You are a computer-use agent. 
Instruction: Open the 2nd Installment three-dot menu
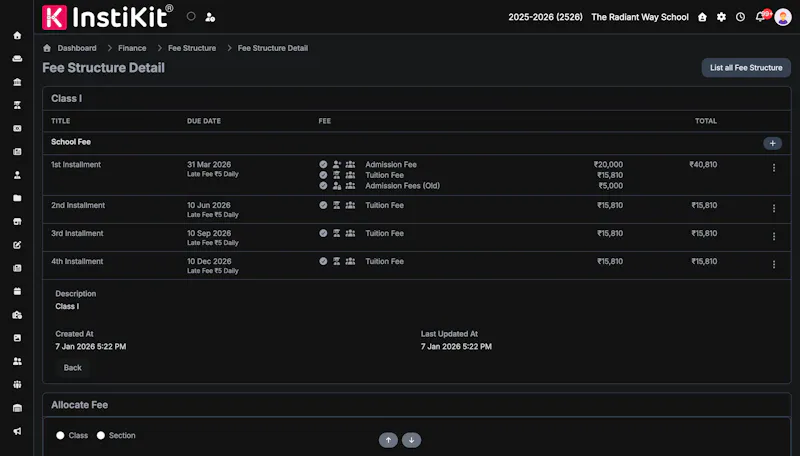click(x=773, y=209)
